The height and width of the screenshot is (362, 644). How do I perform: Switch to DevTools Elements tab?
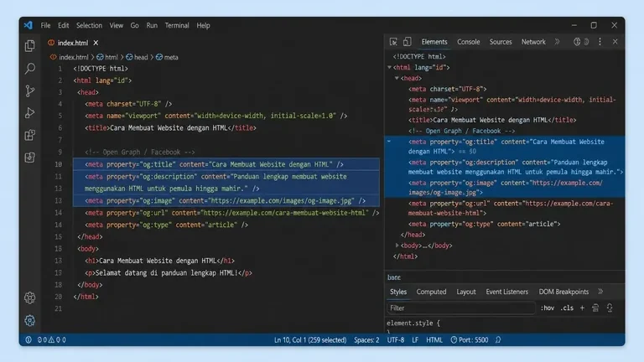[x=434, y=42]
